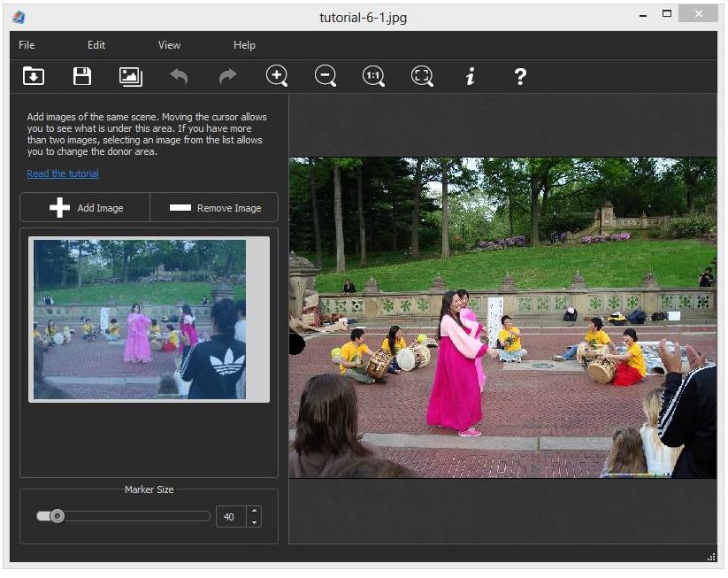The width and height of the screenshot is (728, 578).
Task: Click the Marker Size slider handle
Action: pos(57,516)
